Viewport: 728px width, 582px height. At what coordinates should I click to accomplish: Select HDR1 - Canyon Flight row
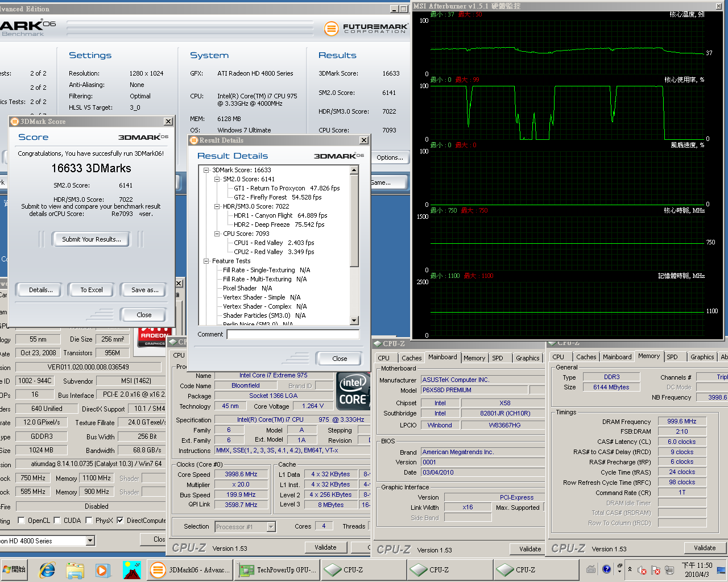[280, 215]
